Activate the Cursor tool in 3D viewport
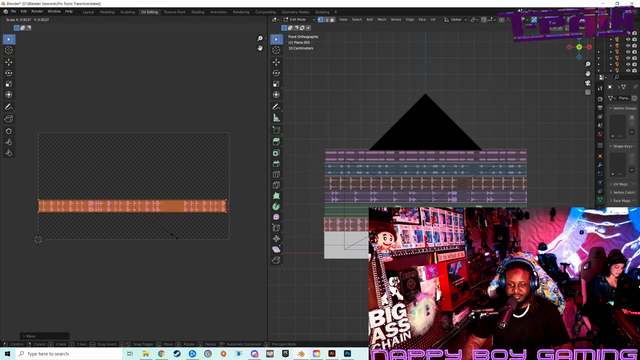The image size is (640, 360). [x=276, y=50]
